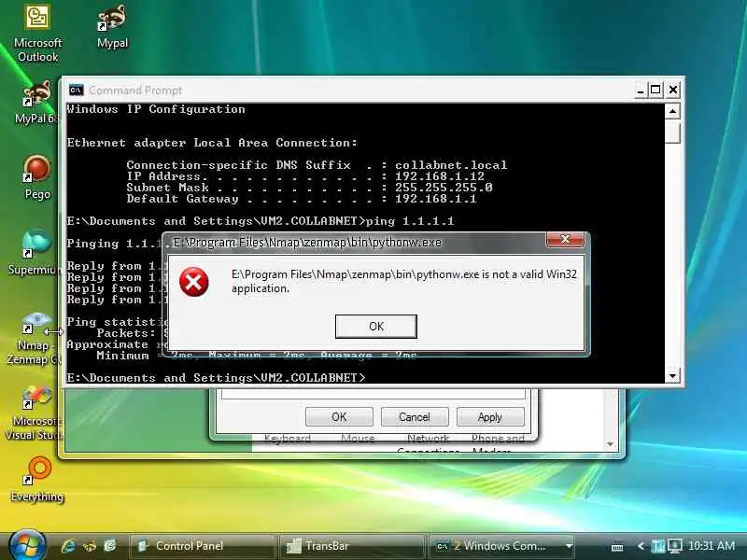The width and height of the screenshot is (747, 560).
Task: Click OK in the pythonw.exe error dialog
Action: 376,326
